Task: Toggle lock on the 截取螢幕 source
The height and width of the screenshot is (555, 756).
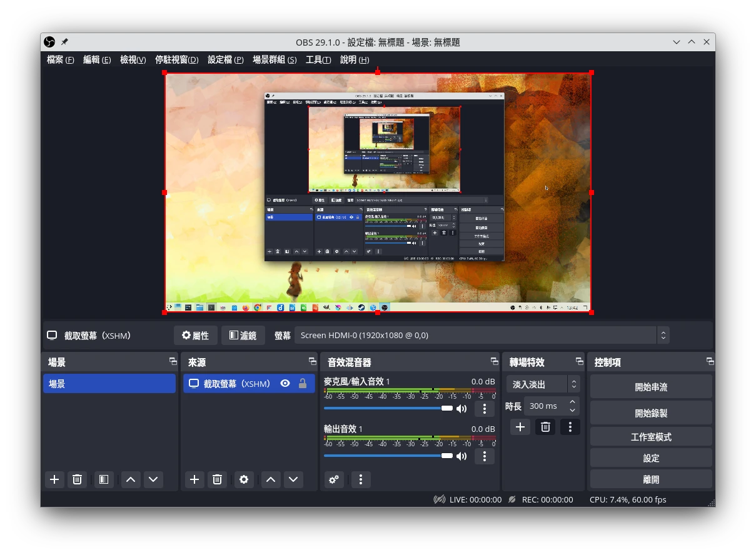Action: 303,384
